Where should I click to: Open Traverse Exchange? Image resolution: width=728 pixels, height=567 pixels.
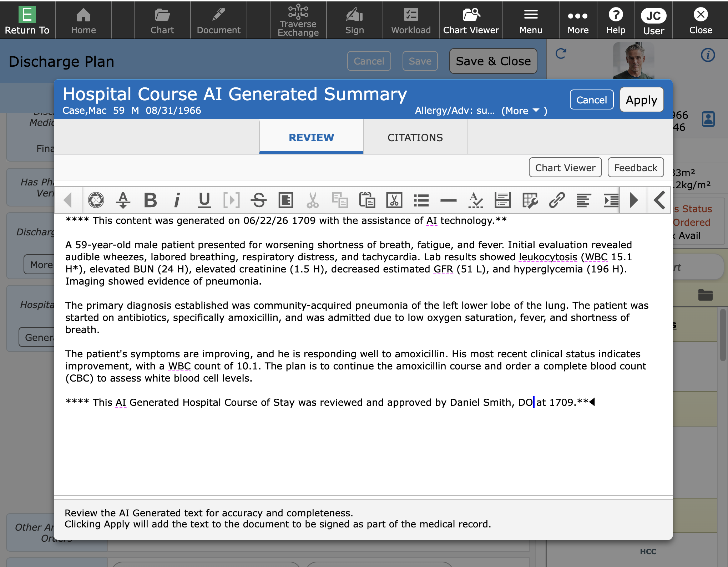tap(298, 20)
